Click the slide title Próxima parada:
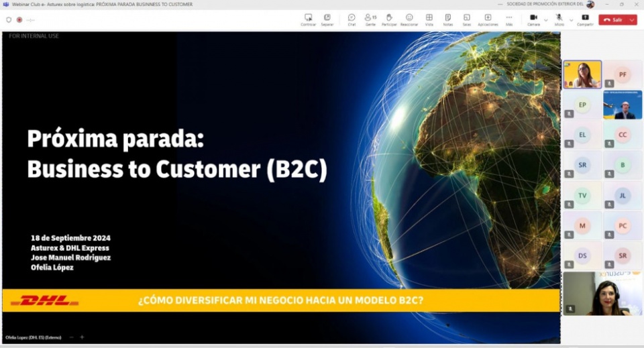644x348 pixels. pyautogui.click(x=115, y=139)
